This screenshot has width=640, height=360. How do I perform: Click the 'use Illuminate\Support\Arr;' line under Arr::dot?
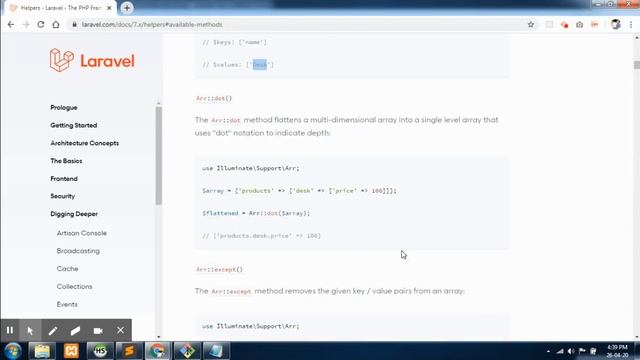pyautogui.click(x=251, y=168)
